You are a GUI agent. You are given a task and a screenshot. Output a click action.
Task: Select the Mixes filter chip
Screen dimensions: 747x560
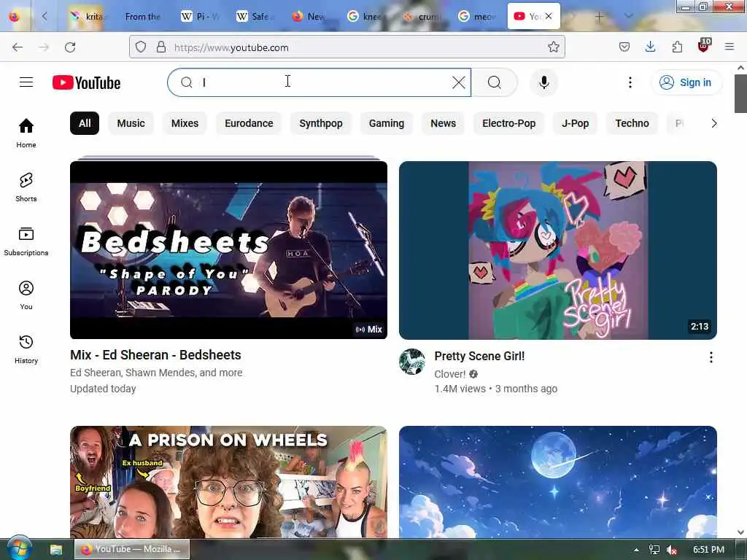click(x=185, y=123)
